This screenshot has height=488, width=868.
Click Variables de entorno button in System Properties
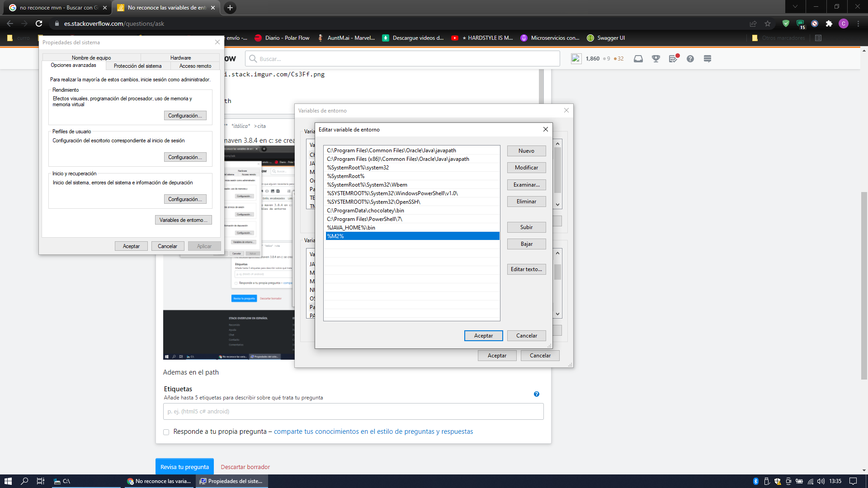(183, 219)
